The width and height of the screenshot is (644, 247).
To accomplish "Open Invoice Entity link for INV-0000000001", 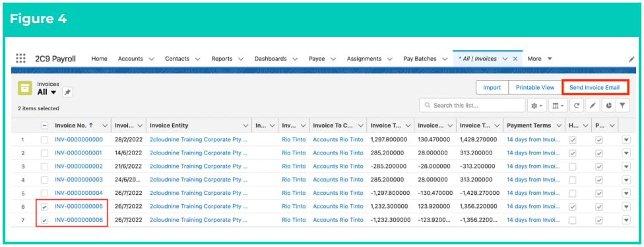I will [199, 153].
